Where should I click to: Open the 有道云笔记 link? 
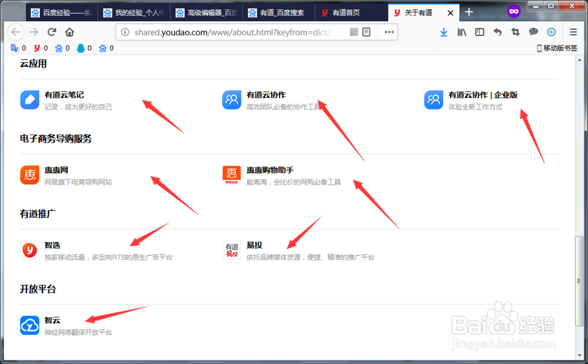(x=64, y=95)
